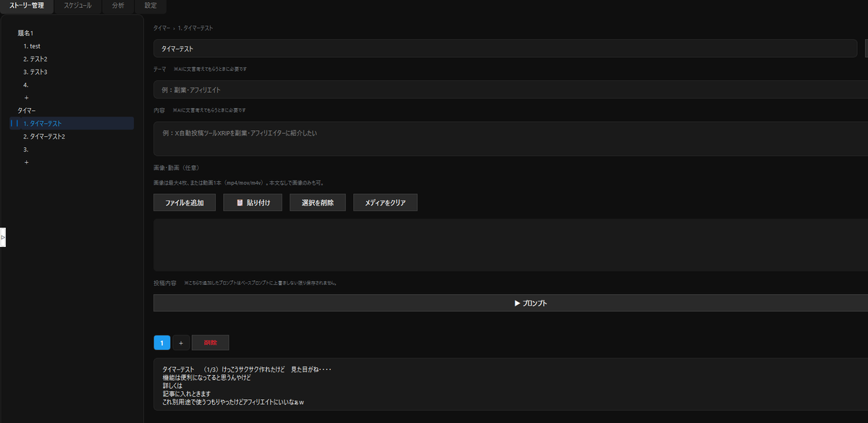Click the ファイルを追加 button

click(185, 203)
